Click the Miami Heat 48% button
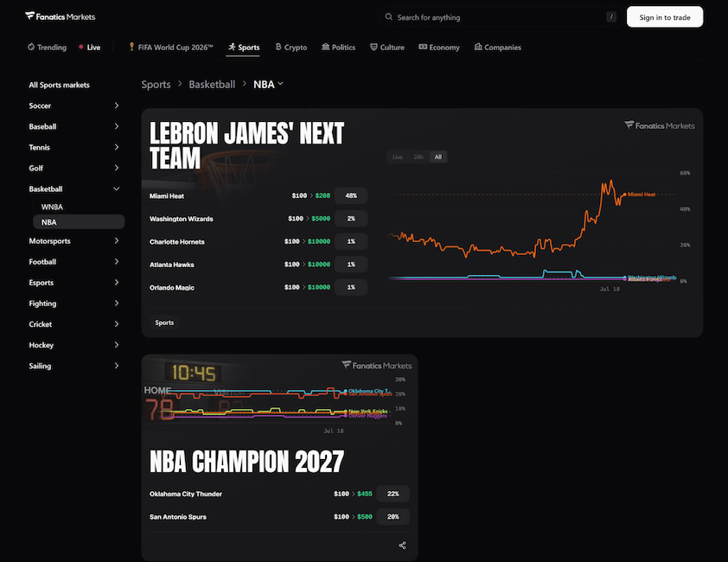Image resolution: width=728 pixels, height=562 pixels. click(x=351, y=196)
